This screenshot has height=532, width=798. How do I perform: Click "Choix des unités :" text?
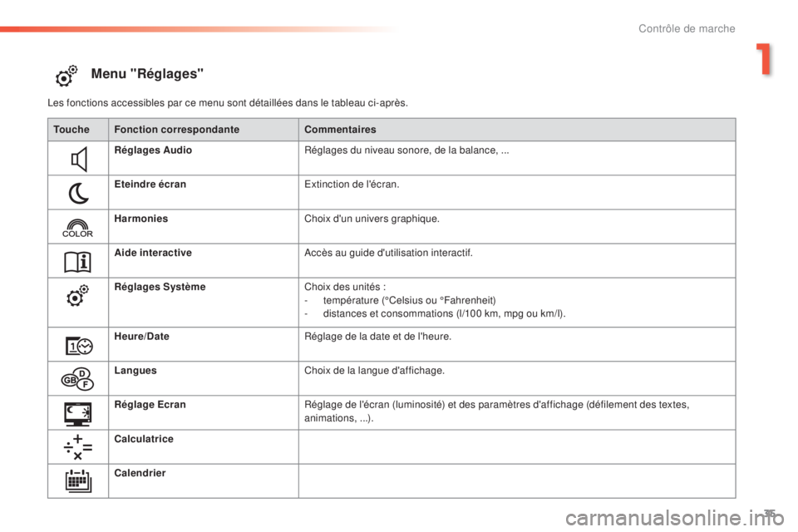345,287
